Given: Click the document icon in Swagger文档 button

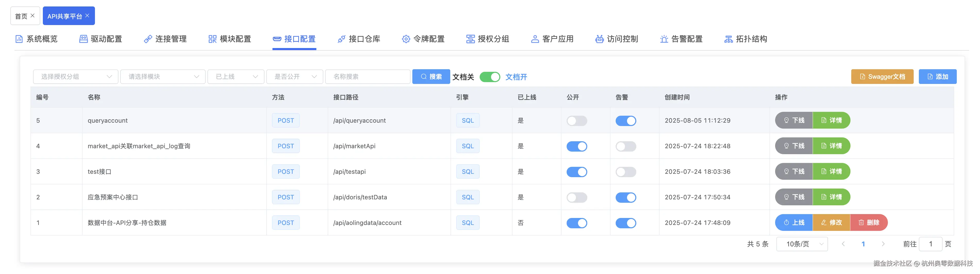Looking at the screenshot, I should coord(862,76).
